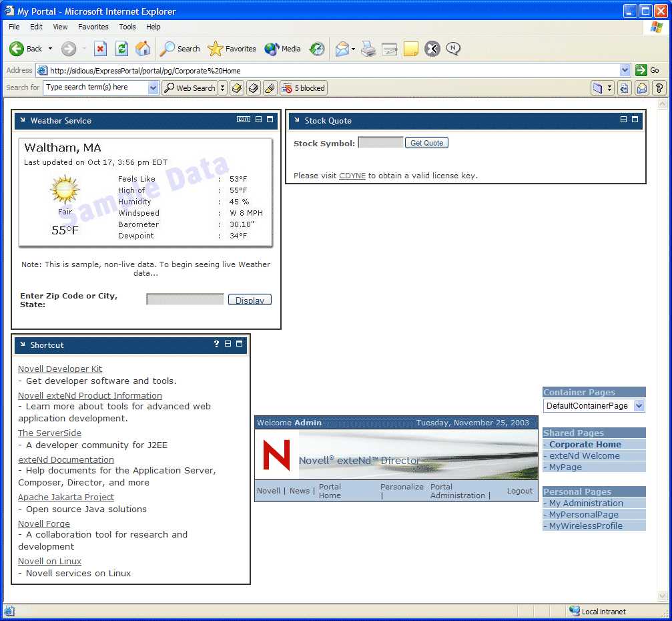Image resolution: width=672 pixels, height=621 pixels.
Task: Collapse arrow on Weather Service title bar
Action: (23, 120)
